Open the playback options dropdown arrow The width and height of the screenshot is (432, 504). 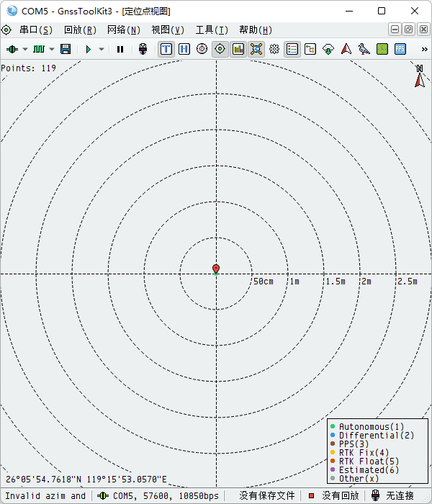pyautogui.click(x=102, y=49)
